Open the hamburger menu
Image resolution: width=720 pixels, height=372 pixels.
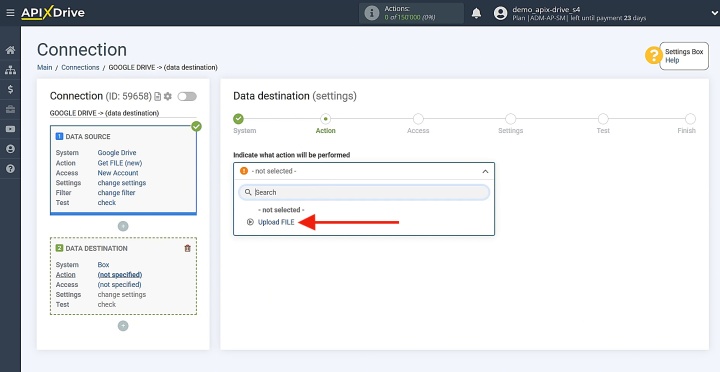pyautogui.click(x=10, y=13)
